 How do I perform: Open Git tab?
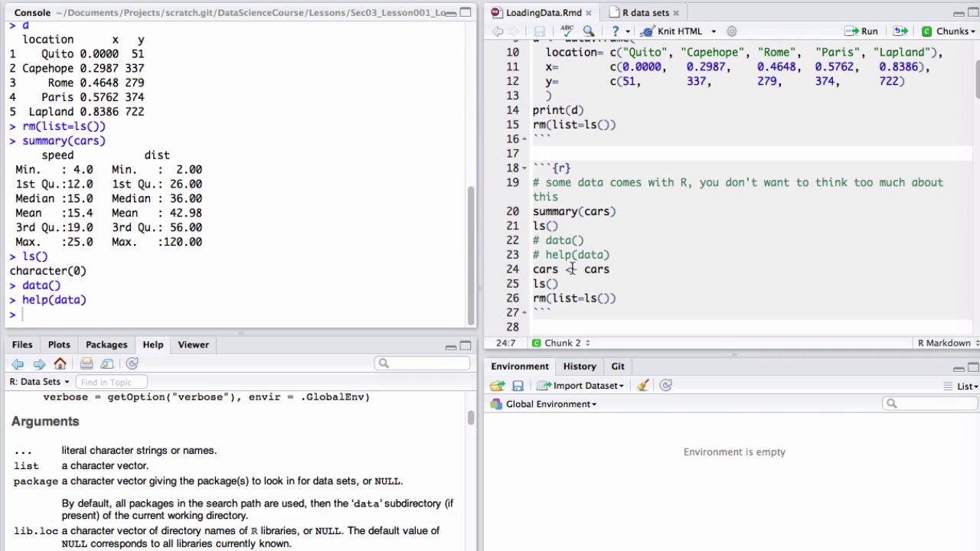(x=618, y=367)
